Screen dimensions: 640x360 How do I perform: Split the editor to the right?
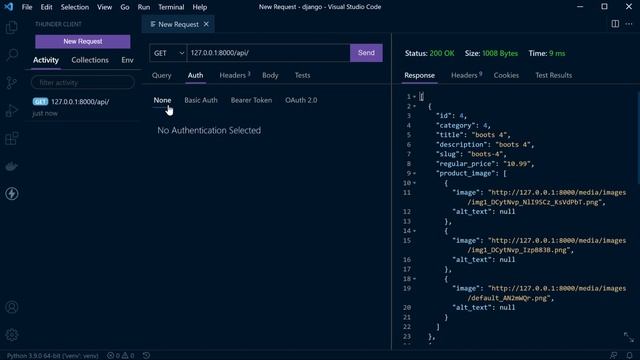tap(615, 24)
